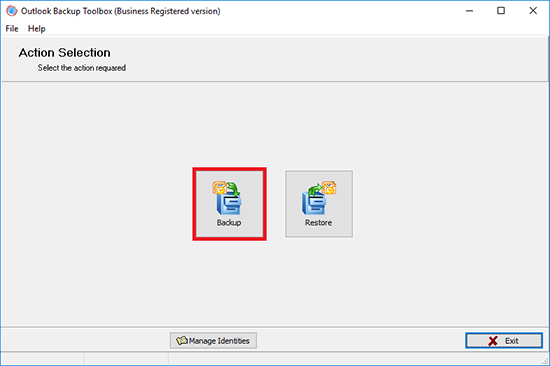Open the File menu
Viewport: 550px width, 366px height.
12,29
